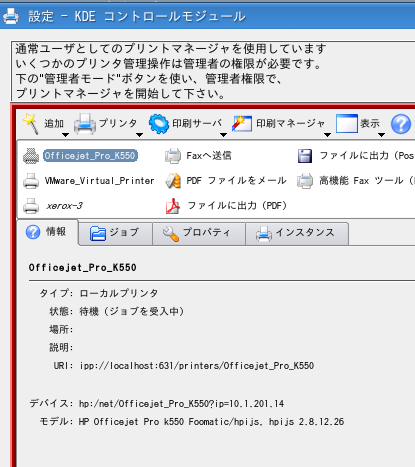415x467 pixels.
Task: Select the 高機能 Fax ツール entry
Action: (x=356, y=181)
